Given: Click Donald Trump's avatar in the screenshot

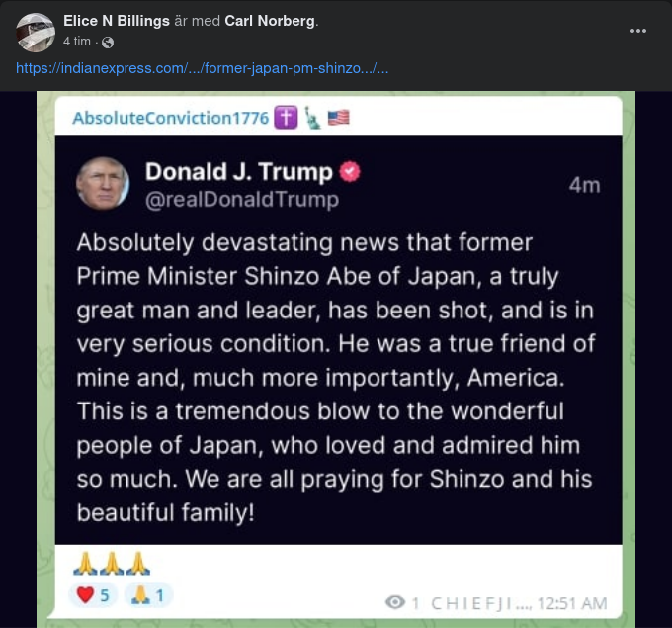Looking at the screenshot, I should pyautogui.click(x=103, y=183).
